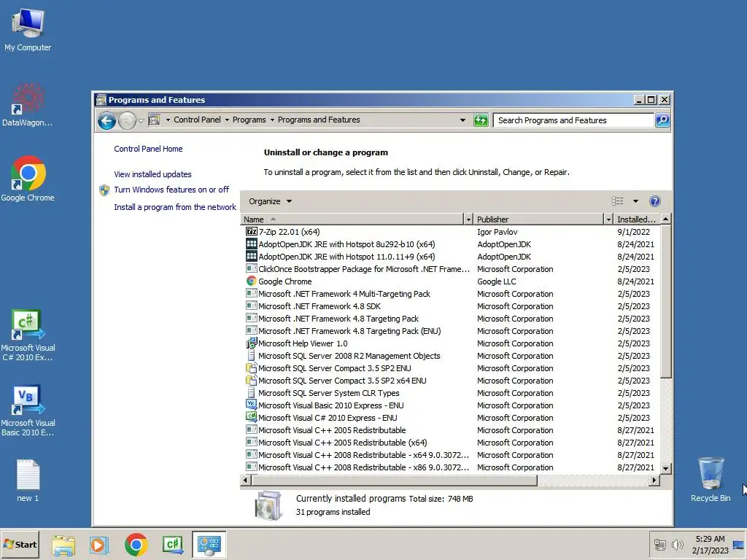This screenshot has width=747, height=560.
Task: Select DataWagon desktop shortcut
Action: click(x=28, y=105)
